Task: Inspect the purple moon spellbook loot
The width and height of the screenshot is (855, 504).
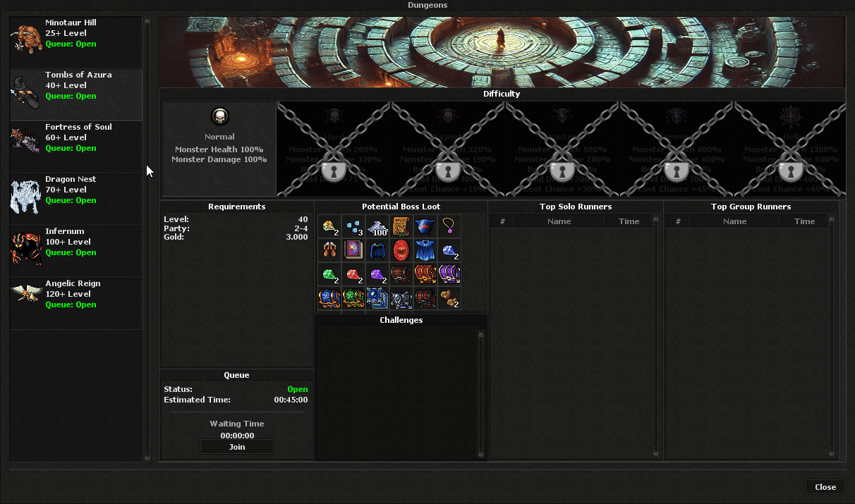Action: click(x=353, y=251)
